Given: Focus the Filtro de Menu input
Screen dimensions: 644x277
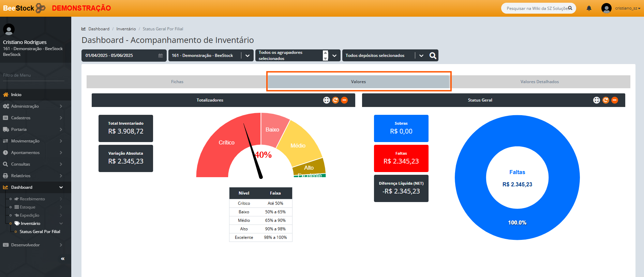Looking at the screenshot, I should [33, 75].
